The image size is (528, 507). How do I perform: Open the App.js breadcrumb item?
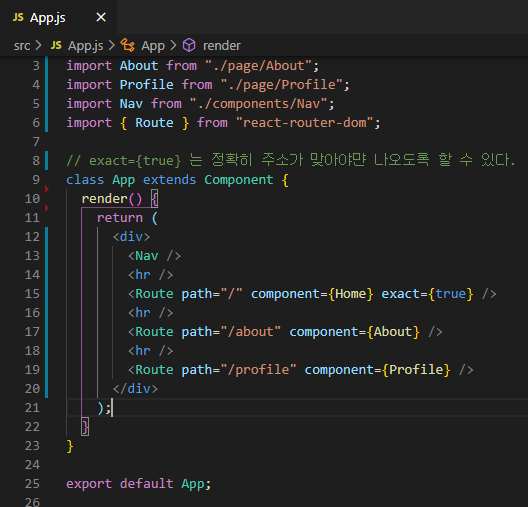[86, 45]
